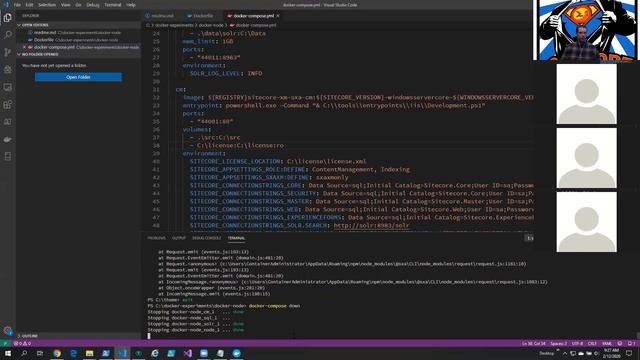The height and width of the screenshot is (360, 640).
Task: Open the Terminal menu
Action: [x=113, y=5]
